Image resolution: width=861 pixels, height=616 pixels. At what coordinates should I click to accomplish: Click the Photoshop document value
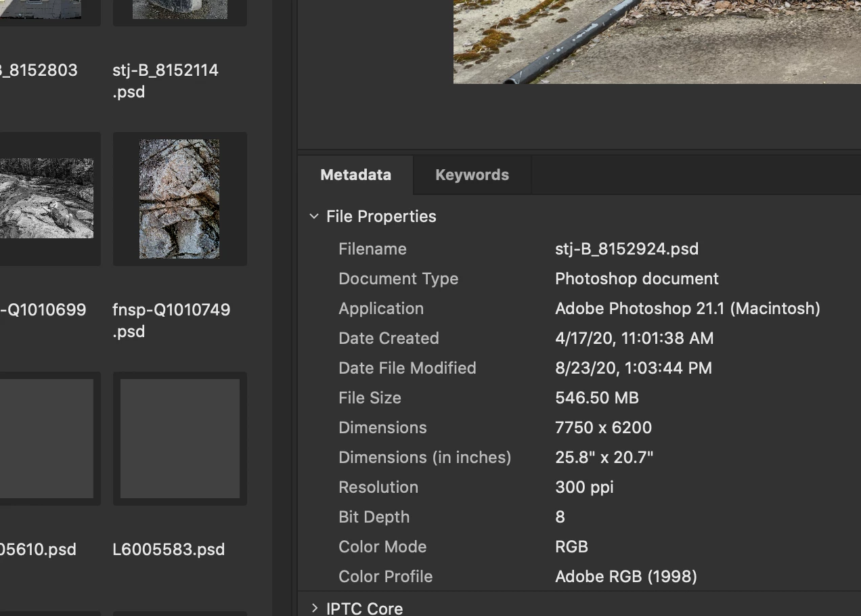637,279
